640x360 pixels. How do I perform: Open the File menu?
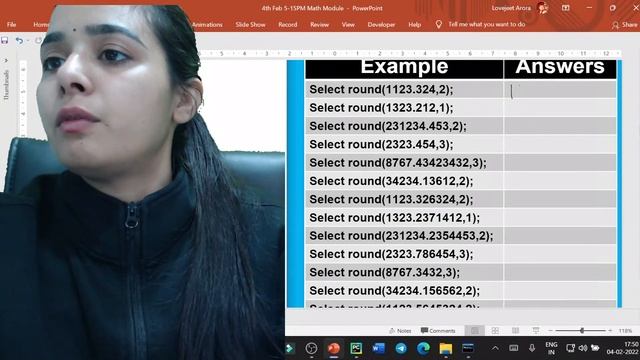pos(11,24)
